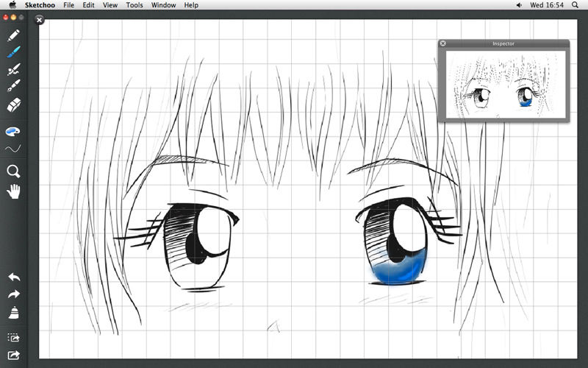
Task: Pick the fine paintbrush tool
Action: [13, 86]
